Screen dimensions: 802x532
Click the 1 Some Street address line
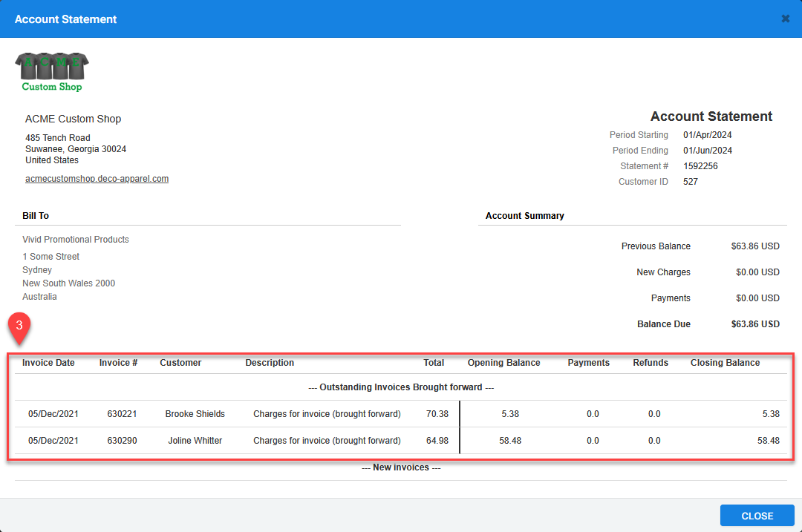50,257
